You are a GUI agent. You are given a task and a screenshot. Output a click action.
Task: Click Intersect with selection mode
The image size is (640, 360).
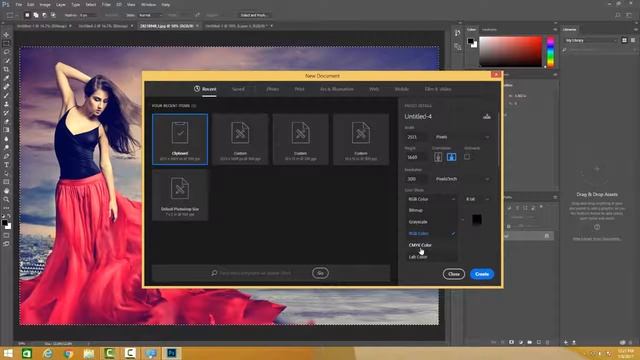pyautogui.click(x=53, y=15)
